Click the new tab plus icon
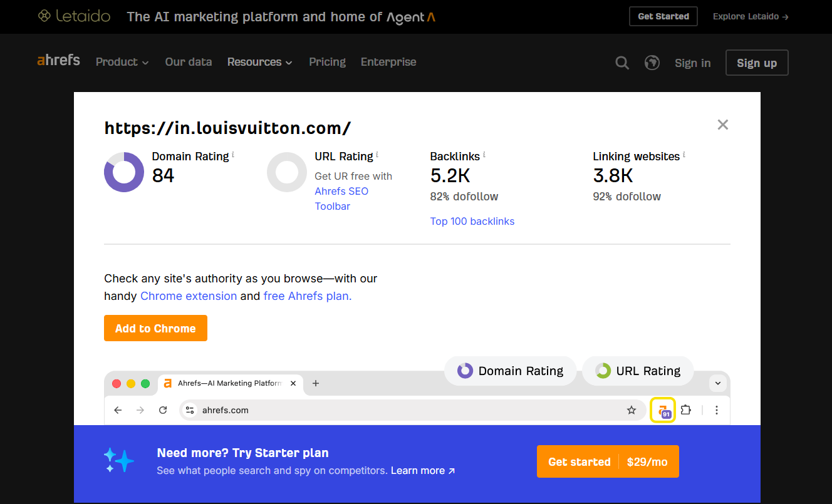The width and height of the screenshot is (832, 504). click(x=316, y=383)
